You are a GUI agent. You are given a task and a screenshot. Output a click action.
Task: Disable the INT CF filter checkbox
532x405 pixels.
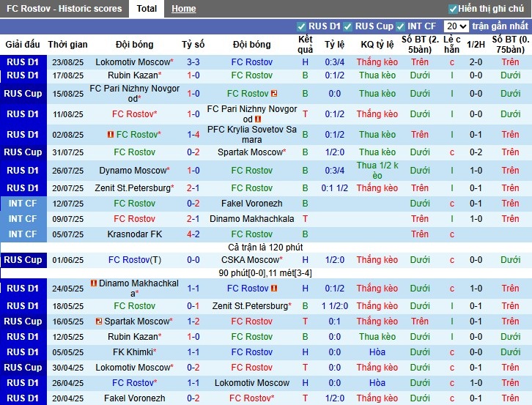401,26
